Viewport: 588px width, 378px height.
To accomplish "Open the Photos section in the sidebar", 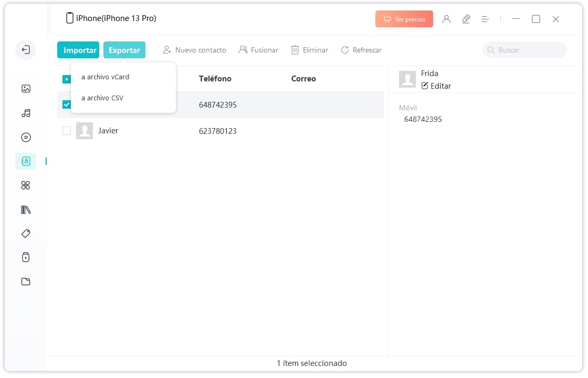I will (x=26, y=89).
